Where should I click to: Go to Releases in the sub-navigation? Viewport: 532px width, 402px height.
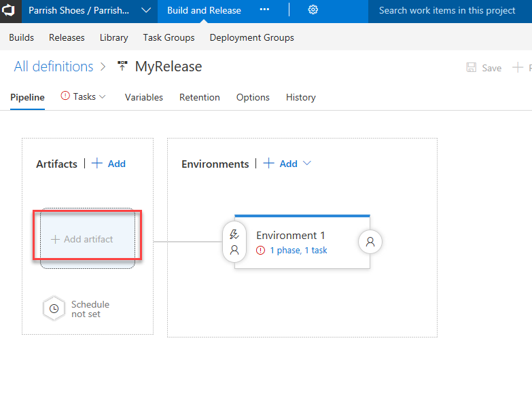click(67, 37)
